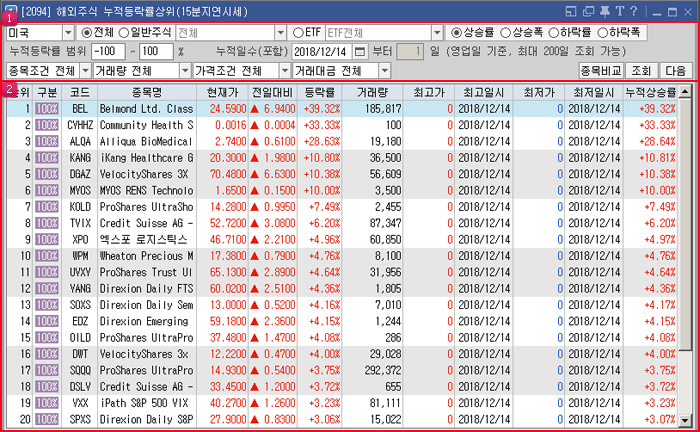
Task: Open help with the question mark icon
Action: [x=634, y=11]
